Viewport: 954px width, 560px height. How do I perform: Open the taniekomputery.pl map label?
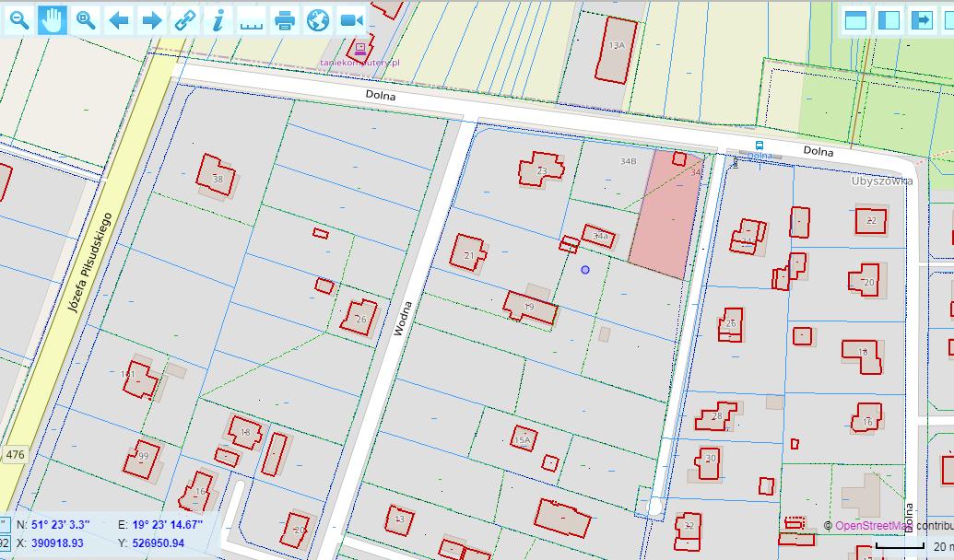360,63
